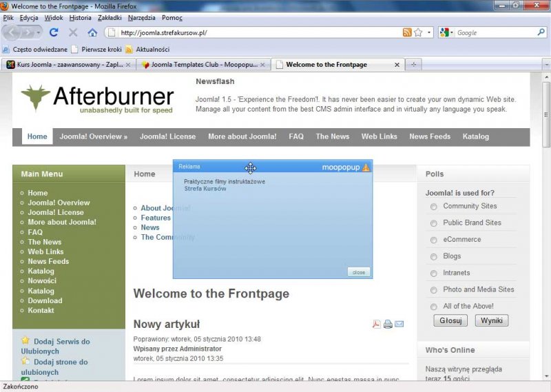Select the Community Sites poll option
The width and height of the screenshot is (551, 392).
[x=434, y=207]
